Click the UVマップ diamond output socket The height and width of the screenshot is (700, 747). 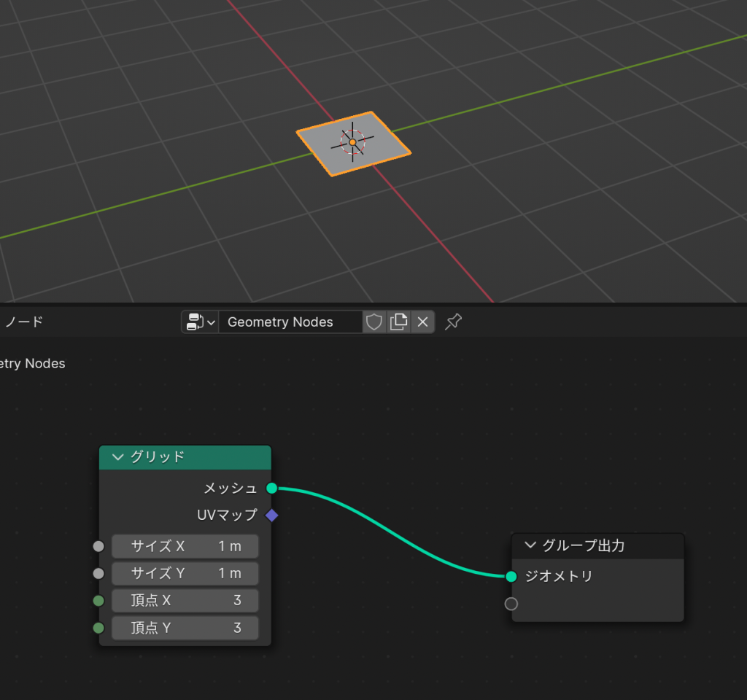pyautogui.click(x=271, y=516)
